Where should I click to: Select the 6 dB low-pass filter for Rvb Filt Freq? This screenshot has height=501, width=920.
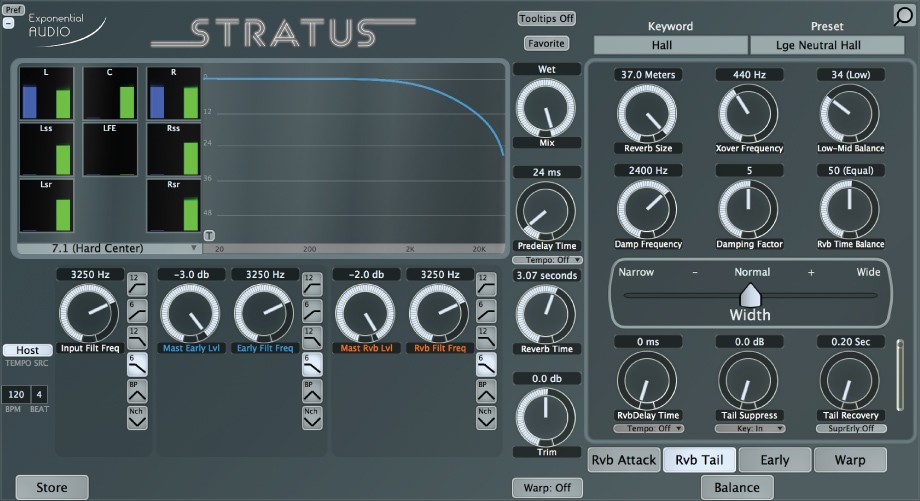(x=486, y=365)
